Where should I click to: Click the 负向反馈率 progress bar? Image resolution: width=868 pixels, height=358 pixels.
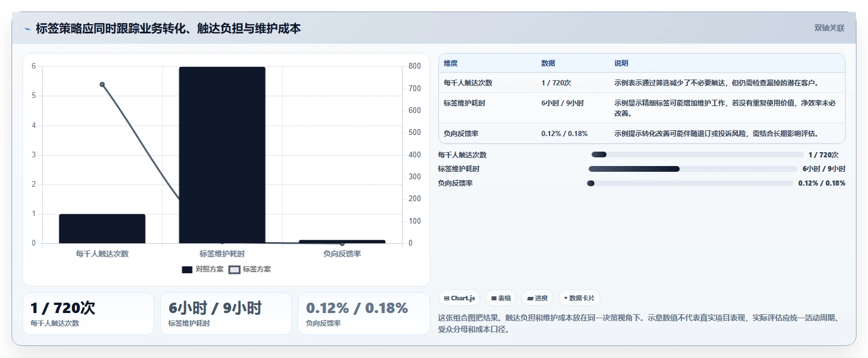[690, 183]
